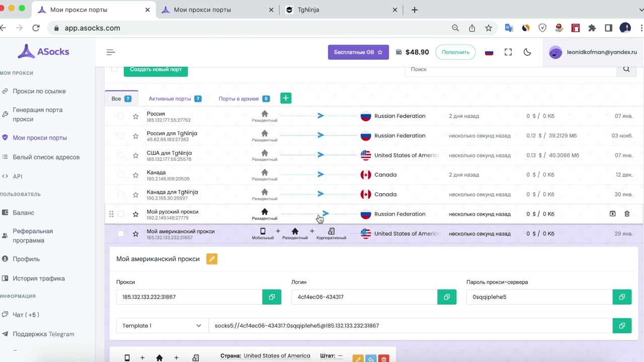Open the leonidkofman@yandex.ru account menu
The image size is (644, 362).
593,52
